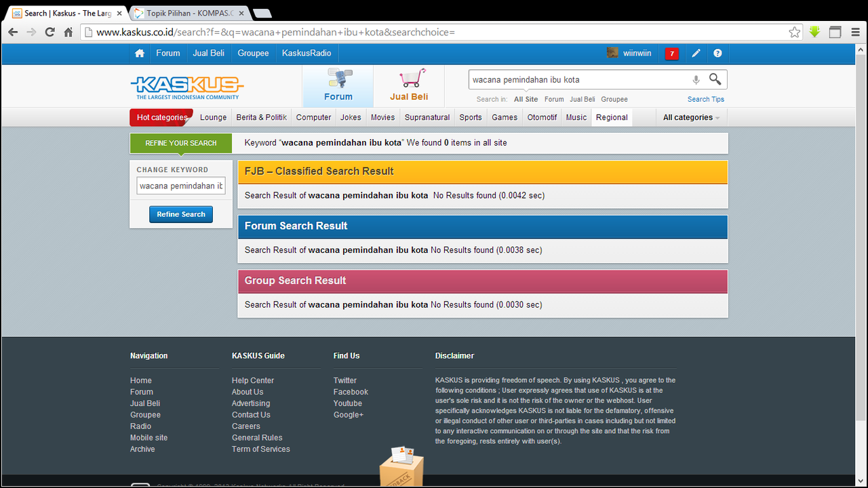868x488 pixels.
Task: Open the browser window panel extension icon
Action: 835,32
